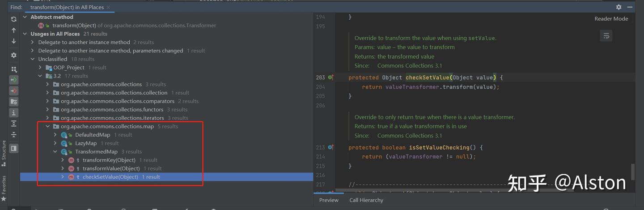Switch to Preview tab
Screen dimensions: 644x210
click(x=329, y=200)
